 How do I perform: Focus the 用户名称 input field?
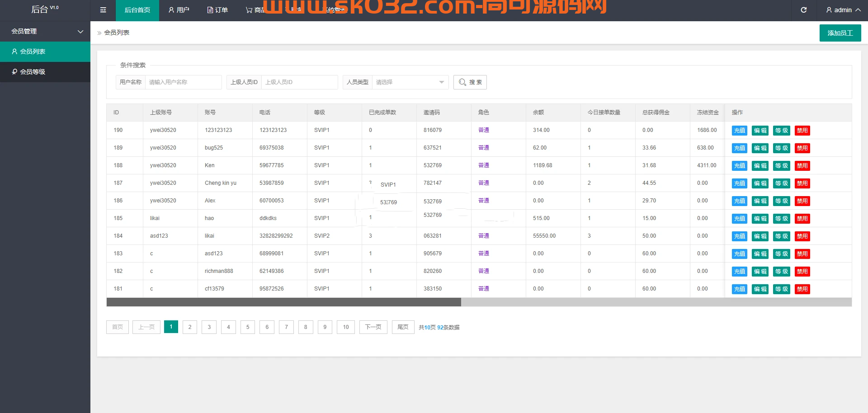(183, 82)
